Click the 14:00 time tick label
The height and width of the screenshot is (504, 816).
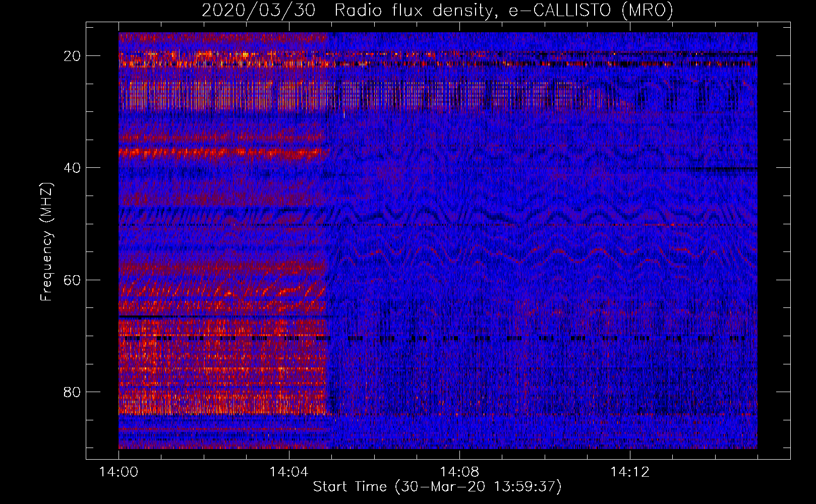(119, 472)
